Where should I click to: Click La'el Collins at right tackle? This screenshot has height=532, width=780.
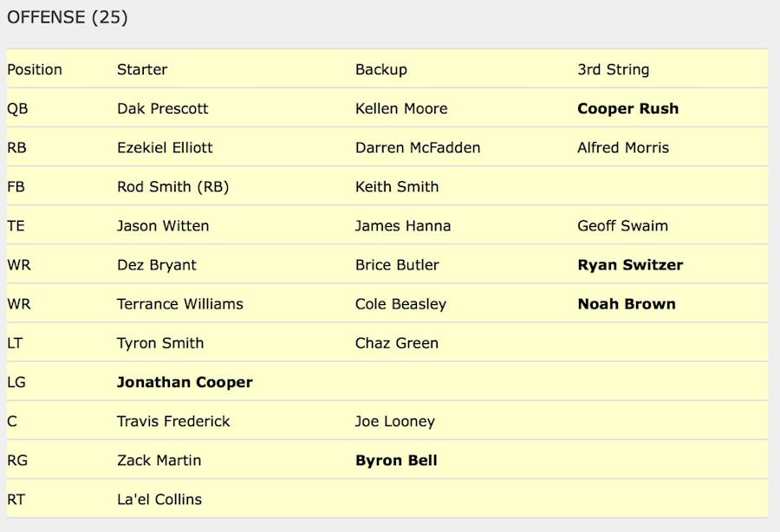coord(159,499)
